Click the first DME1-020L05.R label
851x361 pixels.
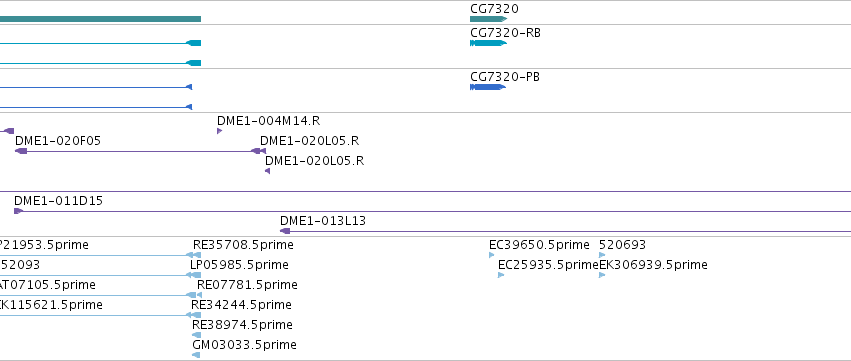(x=309, y=141)
